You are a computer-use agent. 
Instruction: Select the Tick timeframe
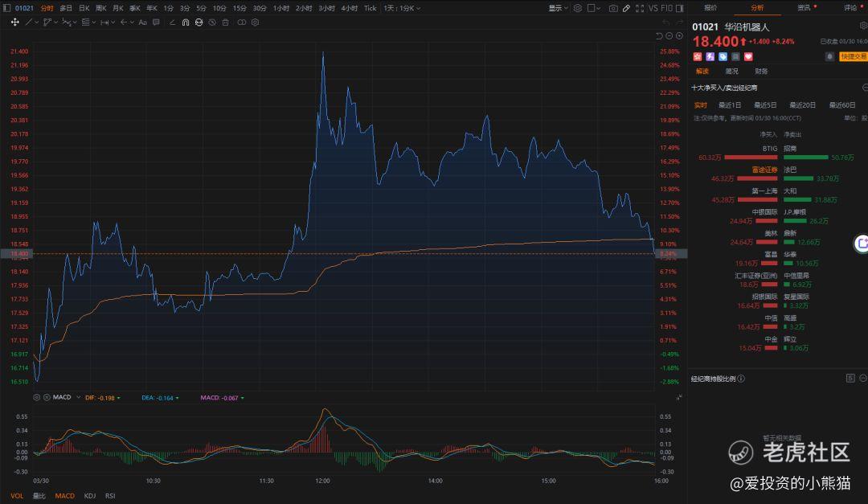tap(371, 8)
